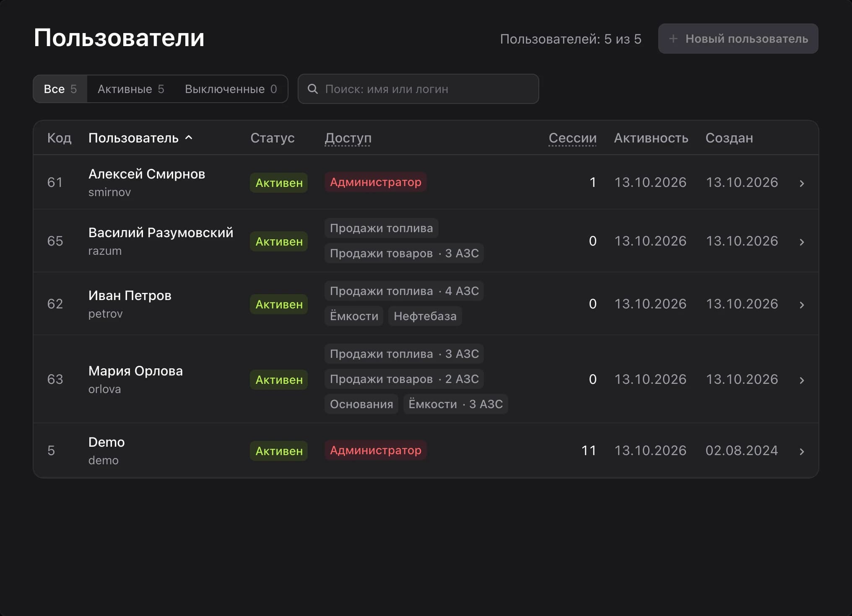Open Иван Петров row chevron
The width and height of the screenshot is (852, 616).
pos(802,305)
